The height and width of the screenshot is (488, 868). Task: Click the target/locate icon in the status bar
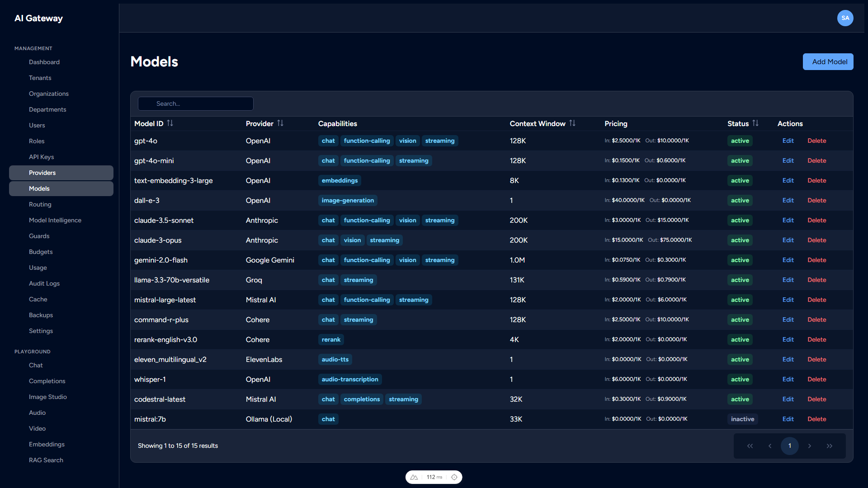click(x=455, y=477)
